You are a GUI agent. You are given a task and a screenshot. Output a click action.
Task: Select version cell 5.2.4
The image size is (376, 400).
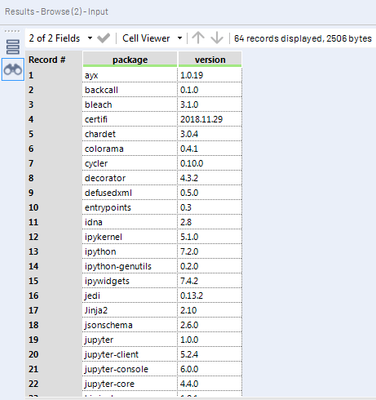click(210, 354)
